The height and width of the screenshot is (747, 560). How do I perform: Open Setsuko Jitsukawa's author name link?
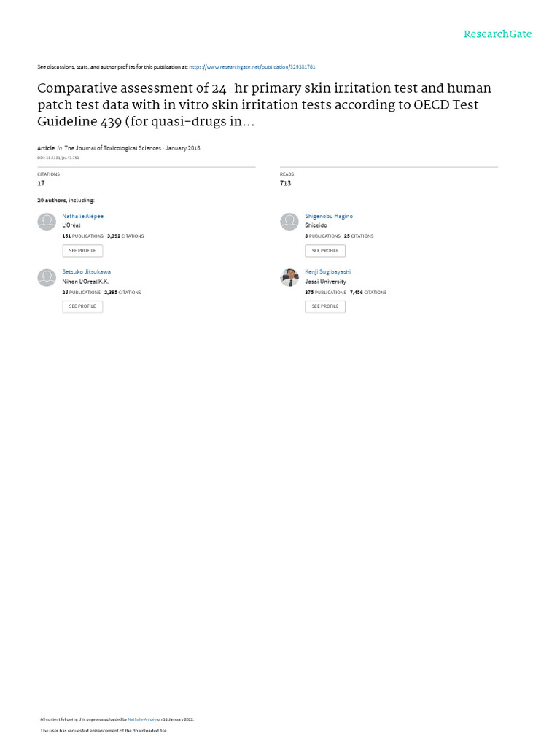[87, 272]
